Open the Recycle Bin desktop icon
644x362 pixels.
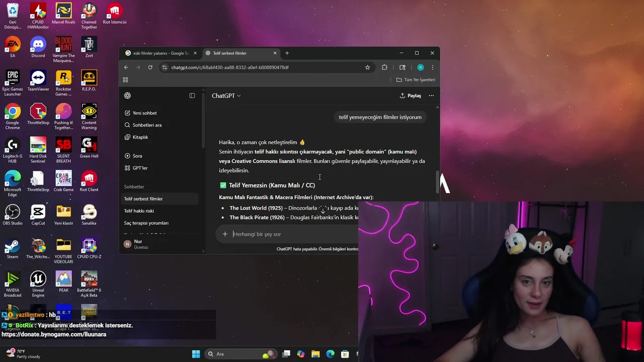13,15
